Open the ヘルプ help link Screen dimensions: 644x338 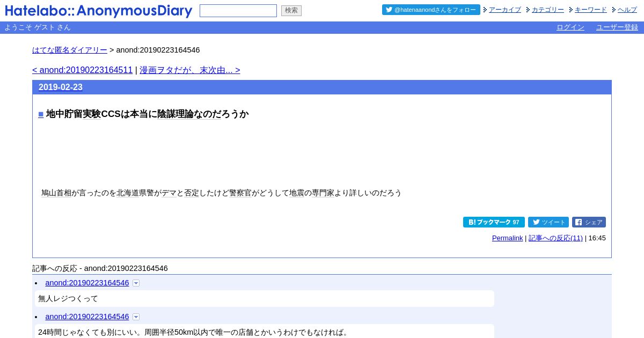click(627, 10)
